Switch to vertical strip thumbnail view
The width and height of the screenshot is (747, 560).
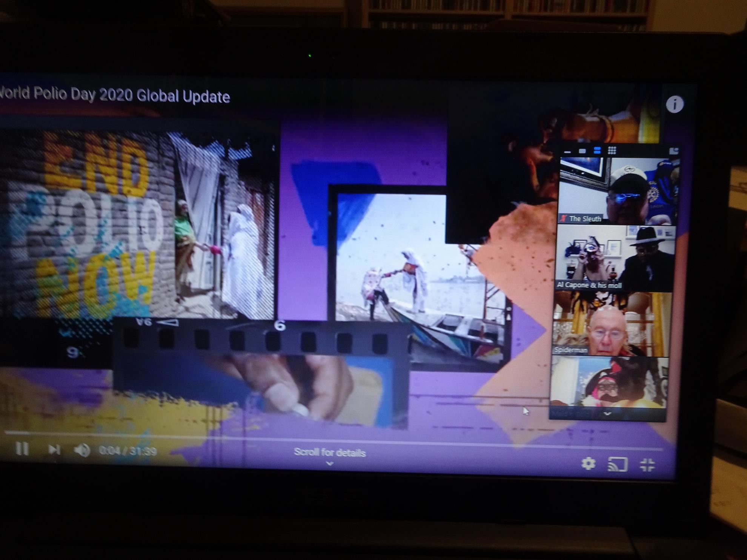(x=597, y=150)
